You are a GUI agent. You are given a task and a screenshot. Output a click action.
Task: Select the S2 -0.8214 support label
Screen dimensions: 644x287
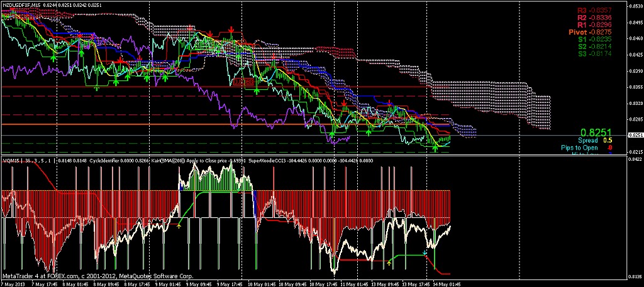(595, 46)
